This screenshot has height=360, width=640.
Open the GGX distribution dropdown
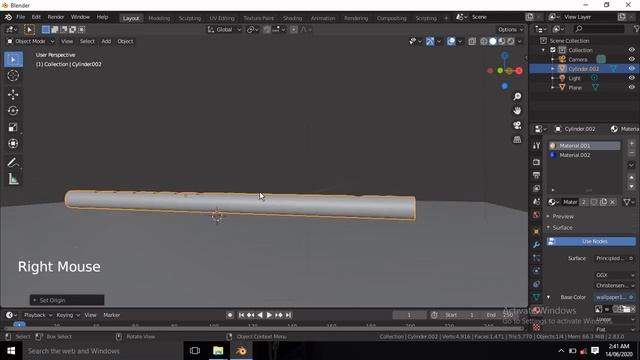pos(614,275)
